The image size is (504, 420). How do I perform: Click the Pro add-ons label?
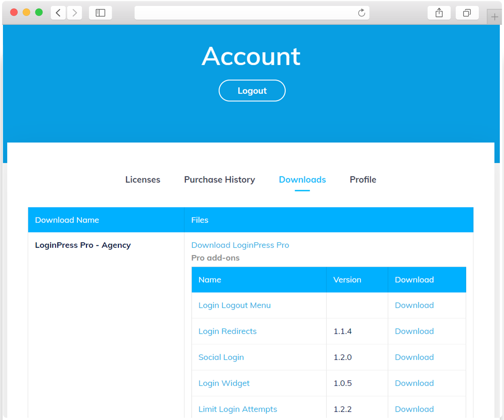(215, 258)
